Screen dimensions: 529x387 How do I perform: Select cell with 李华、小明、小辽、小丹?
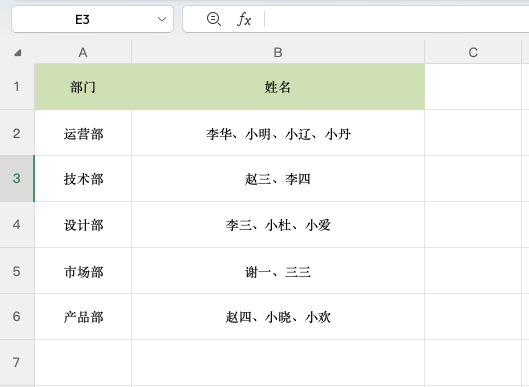[278, 133]
